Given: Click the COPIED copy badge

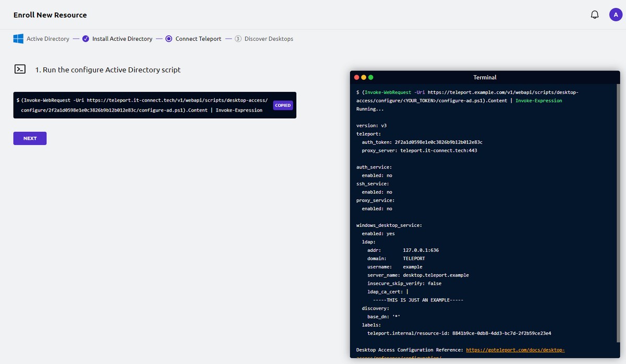Looking at the screenshot, I should pos(283,105).
